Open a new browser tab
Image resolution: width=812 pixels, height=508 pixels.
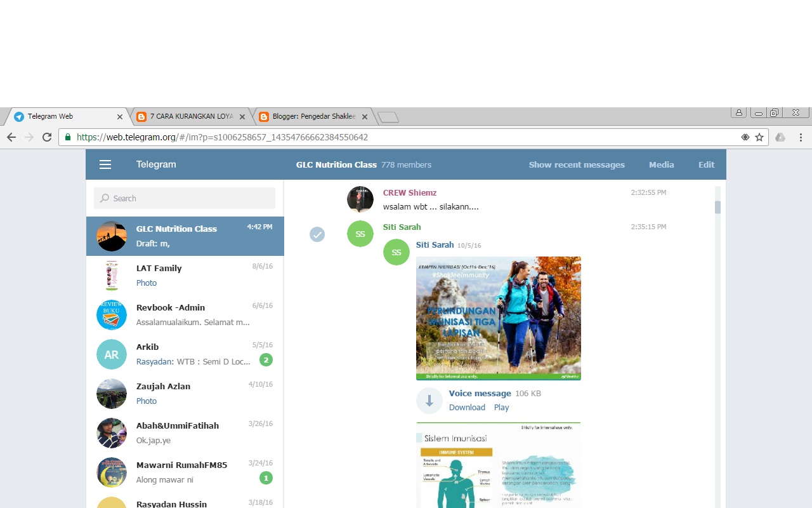388,117
